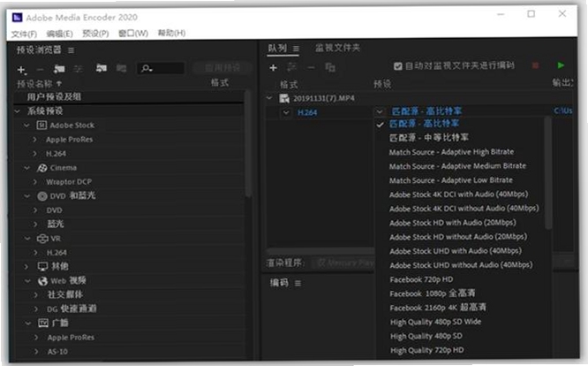588x366 pixels.
Task: Click the 20191131(7).MP4 file icon
Action: 284,98
